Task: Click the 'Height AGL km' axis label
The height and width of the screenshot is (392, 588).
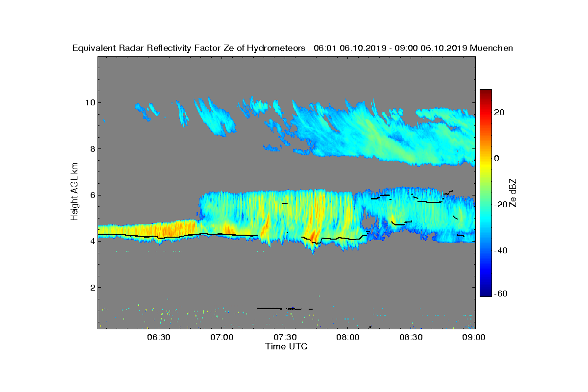Action: (x=74, y=191)
